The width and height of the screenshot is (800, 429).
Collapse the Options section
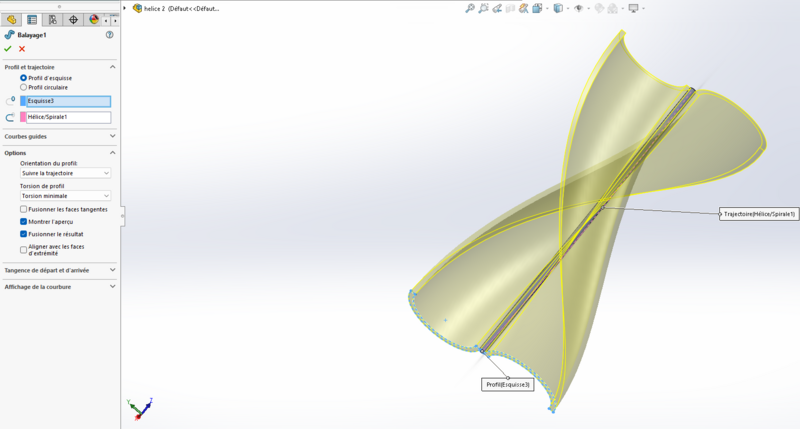(x=113, y=153)
